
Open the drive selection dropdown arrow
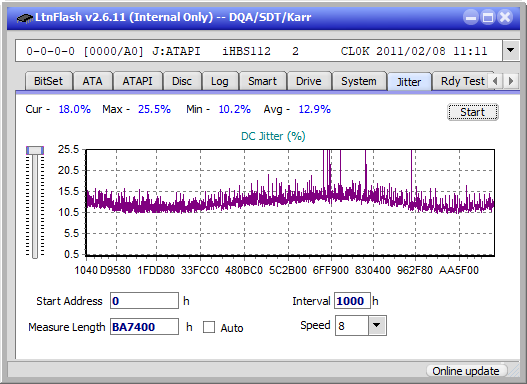pos(511,51)
